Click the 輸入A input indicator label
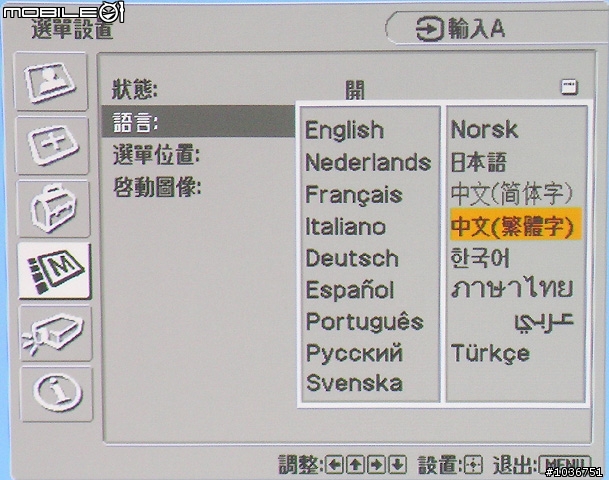Image resolution: width=609 pixels, height=480 pixels. tap(477, 28)
